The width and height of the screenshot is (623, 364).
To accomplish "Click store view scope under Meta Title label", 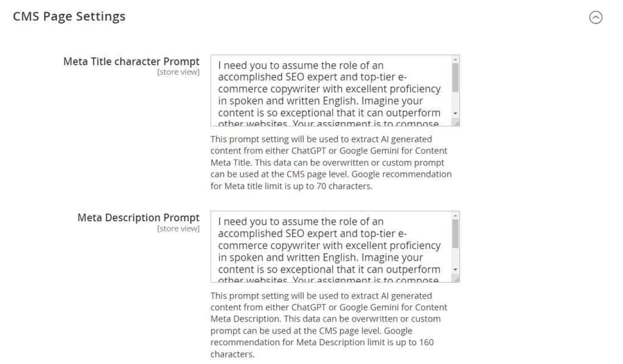I will pos(178,72).
